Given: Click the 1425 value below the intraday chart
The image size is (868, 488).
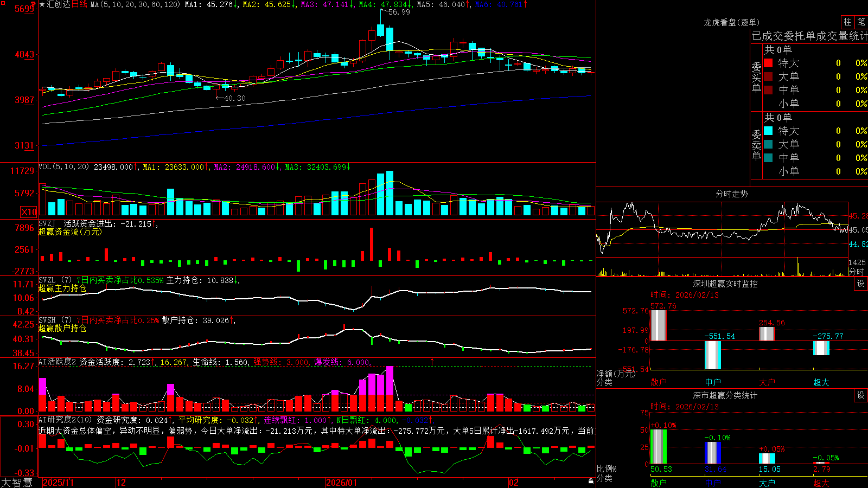Looking at the screenshot, I should [857, 262].
